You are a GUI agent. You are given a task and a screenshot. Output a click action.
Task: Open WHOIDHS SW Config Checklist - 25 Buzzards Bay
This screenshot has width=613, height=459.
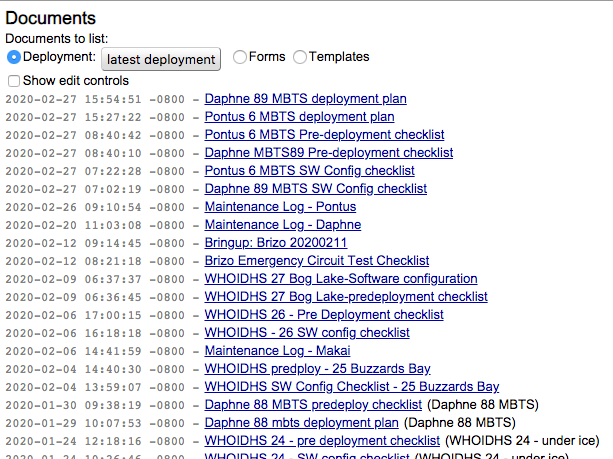[352, 387]
